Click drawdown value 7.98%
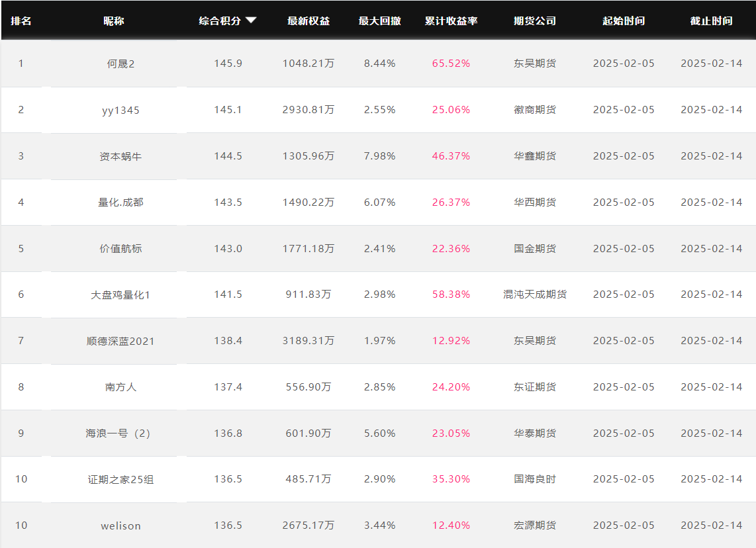Viewport: 756px width, 548px height. pyautogui.click(x=380, y=156)
